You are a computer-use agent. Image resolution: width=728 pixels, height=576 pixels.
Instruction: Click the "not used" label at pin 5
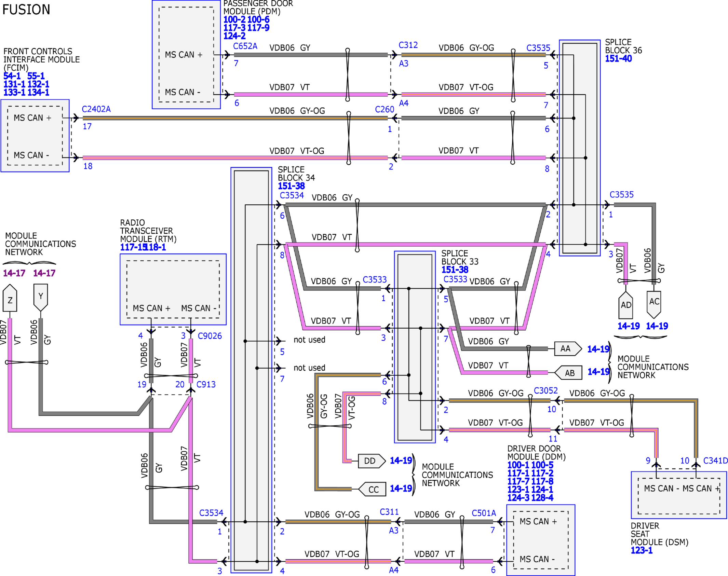click(309, 340)
